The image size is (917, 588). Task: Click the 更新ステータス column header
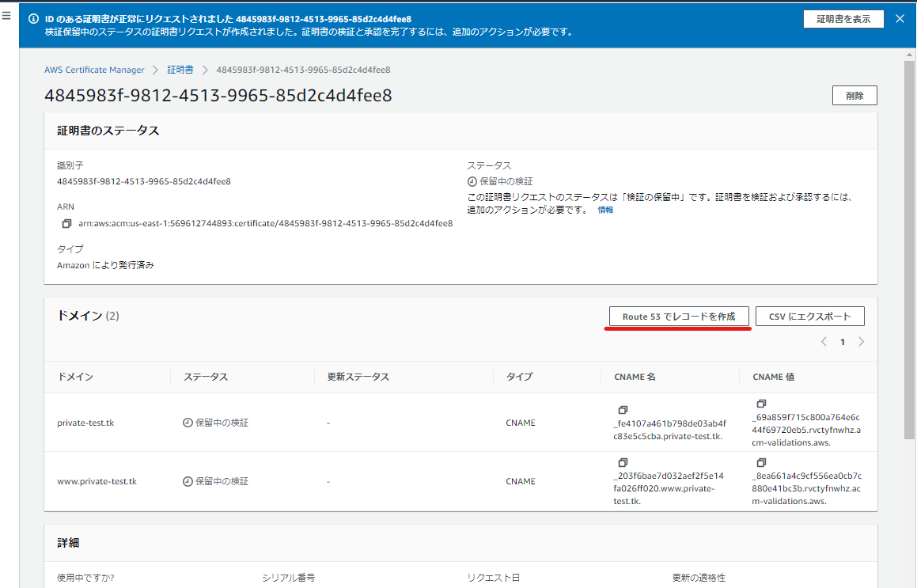point(358,377)
